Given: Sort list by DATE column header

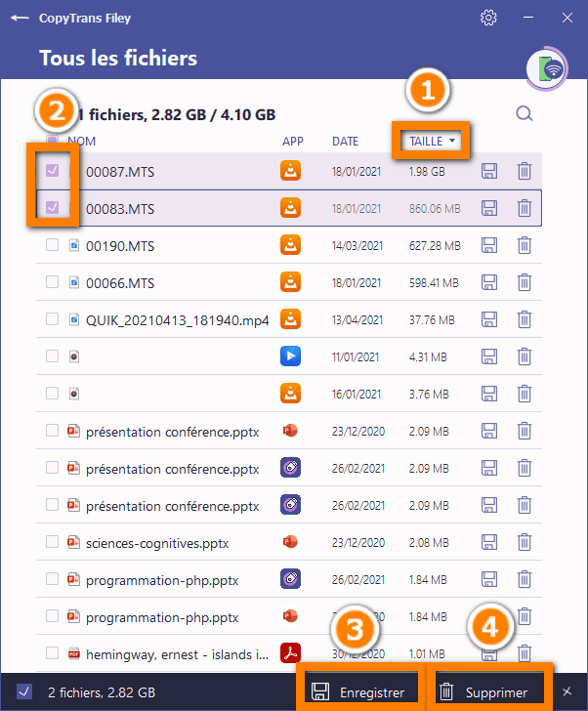Looking at the screenshot, I should [x=345, y=142].
